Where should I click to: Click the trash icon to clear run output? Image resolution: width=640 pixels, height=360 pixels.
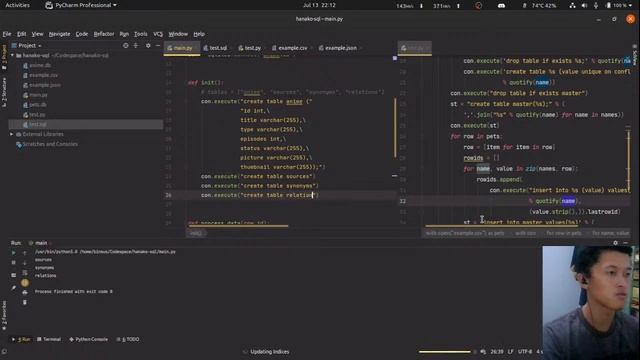[25, 302]
